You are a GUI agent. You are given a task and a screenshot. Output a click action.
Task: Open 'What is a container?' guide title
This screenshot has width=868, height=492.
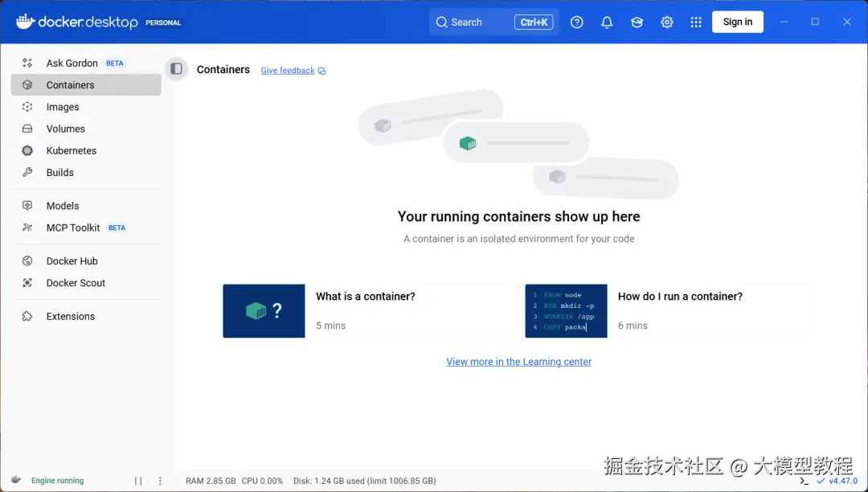[x=366, y=296]
